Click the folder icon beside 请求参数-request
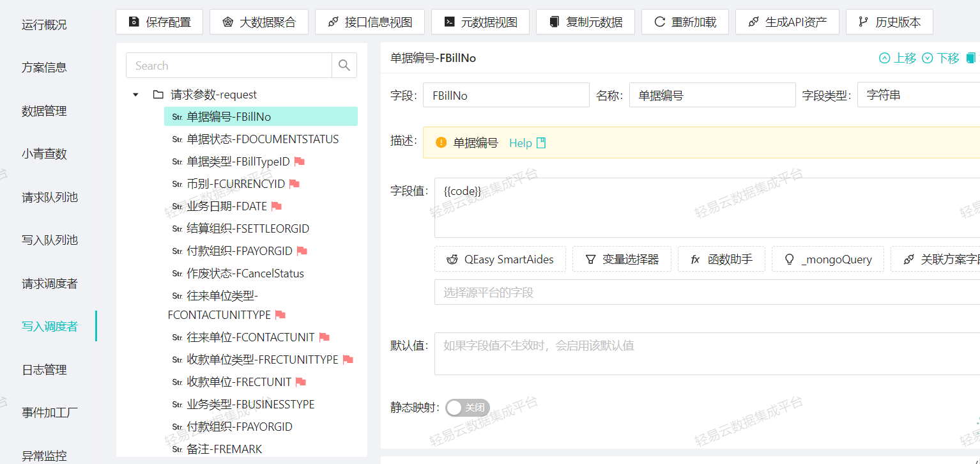 (x=158, y=95)
